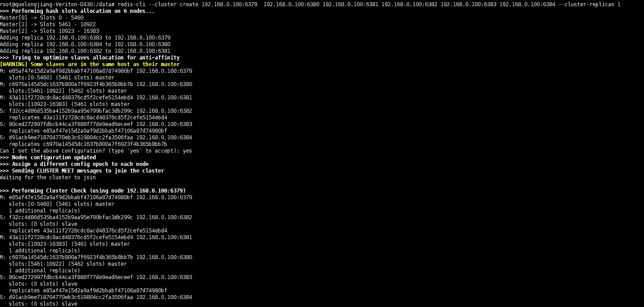Viewport: 644px width, 307px height.
Task: Click the 'Master[0] -> Slots 0 - 5460' line
Action: point(42,18)
